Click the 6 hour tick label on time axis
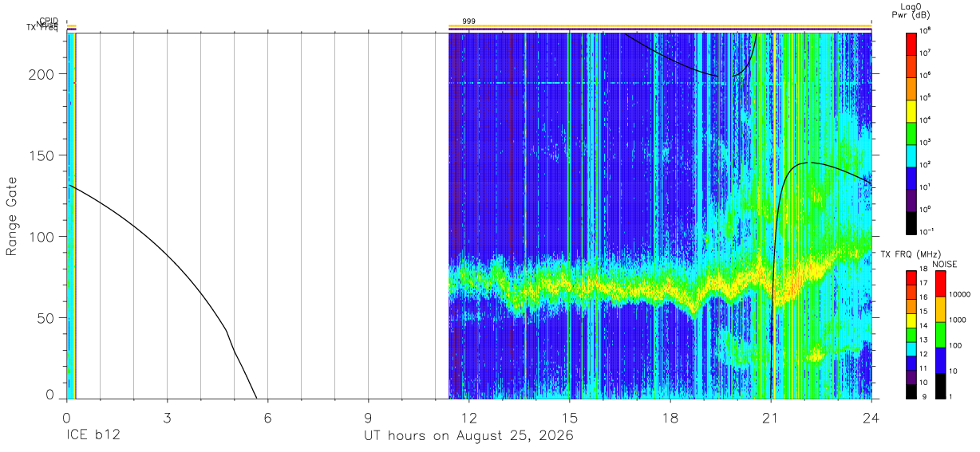 pos(267,418)
